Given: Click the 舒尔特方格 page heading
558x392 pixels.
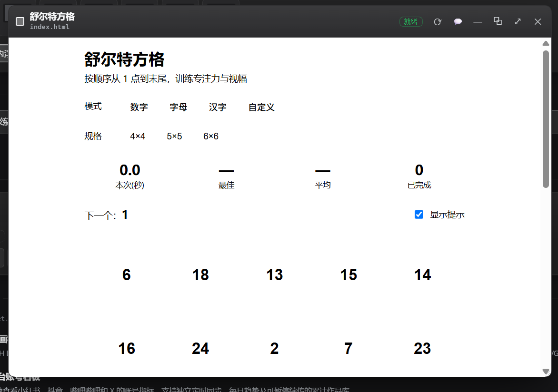Looking at the screenshot, I should coord(124,59).
